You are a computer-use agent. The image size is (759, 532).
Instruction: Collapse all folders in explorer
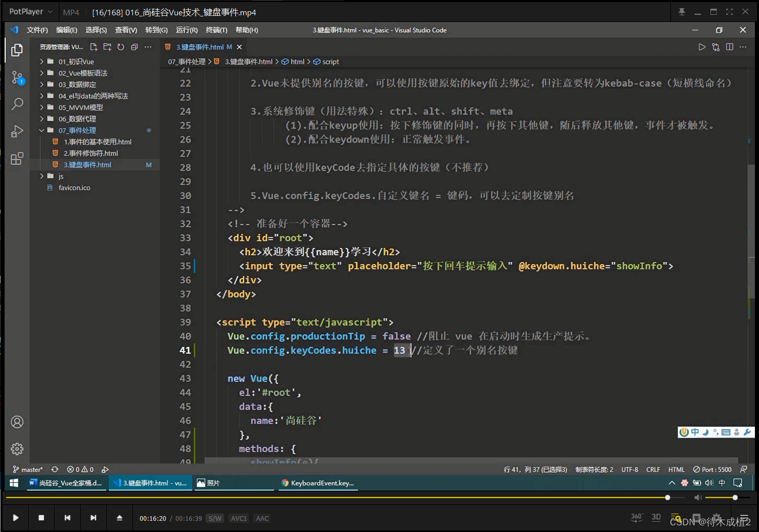pos(134,47)
